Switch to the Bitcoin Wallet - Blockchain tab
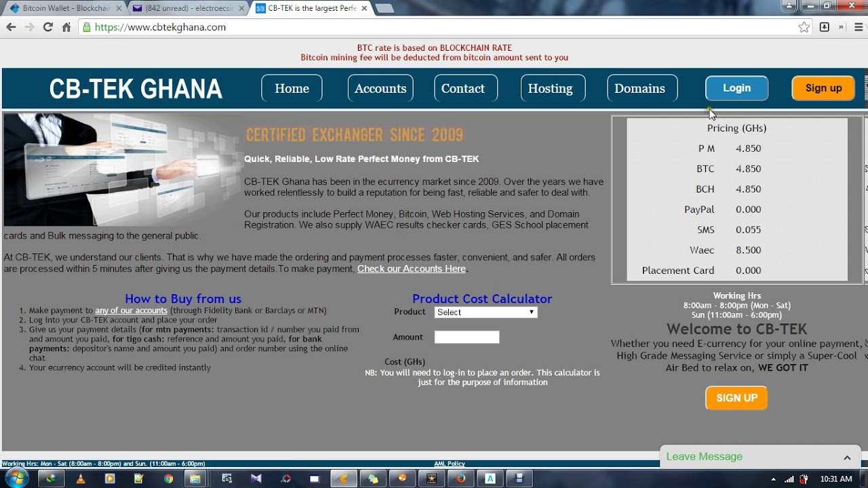The image size is (868, 488). tap(66, 9)
